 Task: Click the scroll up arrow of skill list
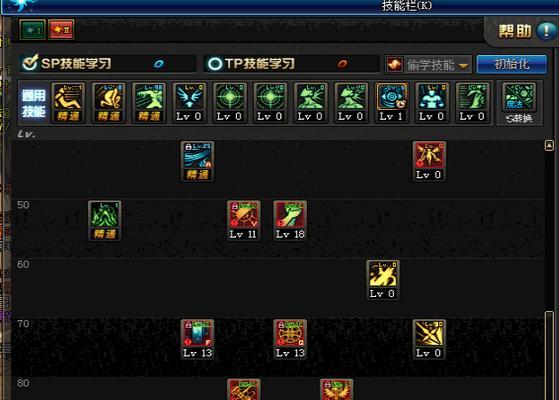pyautogui.click(x=549, y=145)
